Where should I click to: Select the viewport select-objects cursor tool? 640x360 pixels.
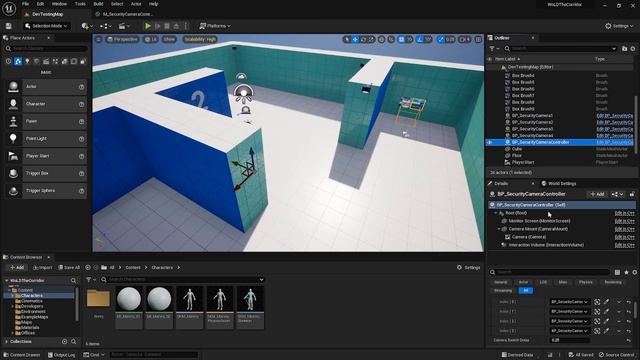coord(347,40)
